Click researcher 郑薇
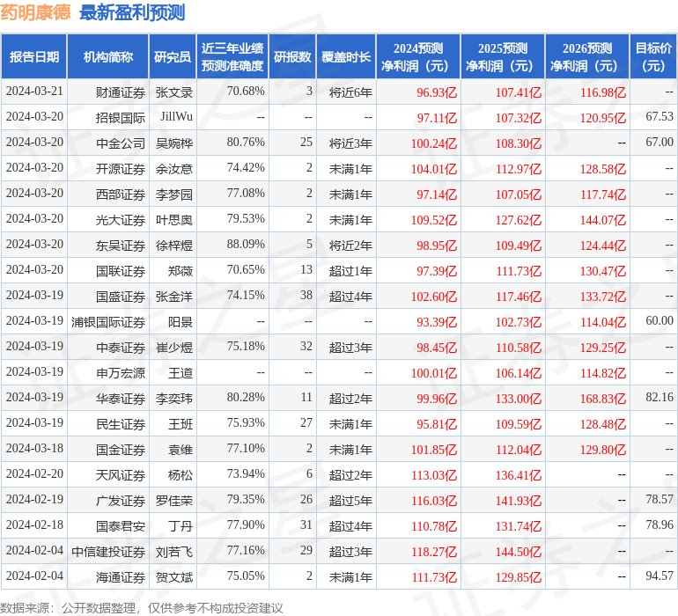Viewport: 678px width, 616px height. (x=181, y=271)
